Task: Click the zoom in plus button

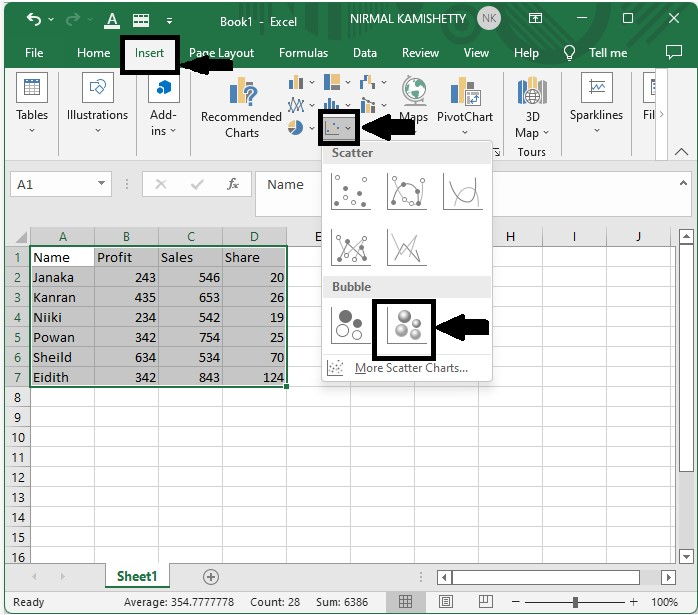Action: pyautogui.click(x=633, y=602)
